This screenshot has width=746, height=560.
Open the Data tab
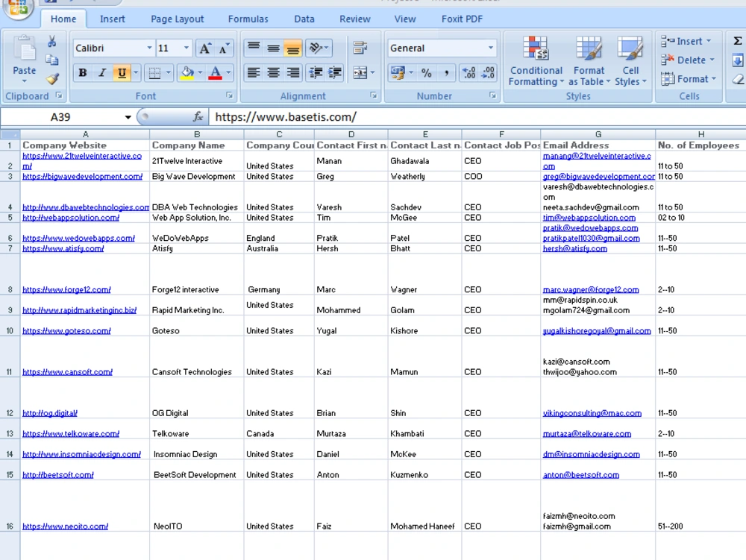pyautogui.click(x=304, y=19)
